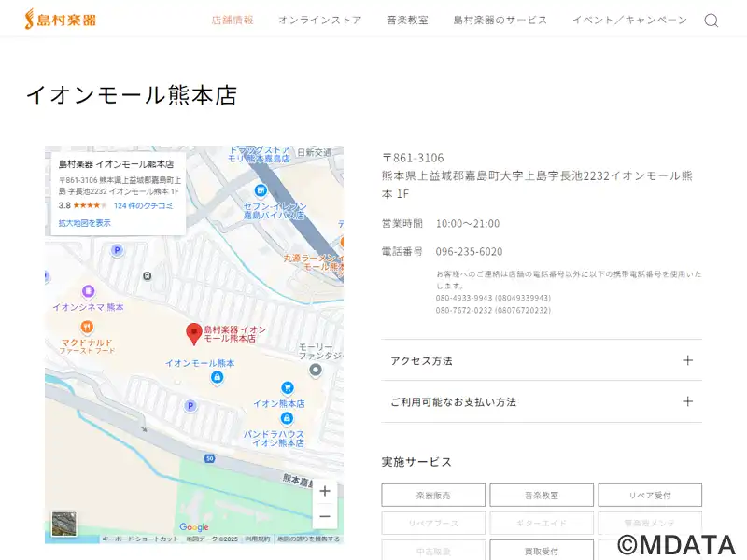The image size is (747, 560).
Task: Click the 島村楽器 logo
Action: pos(61,20)
